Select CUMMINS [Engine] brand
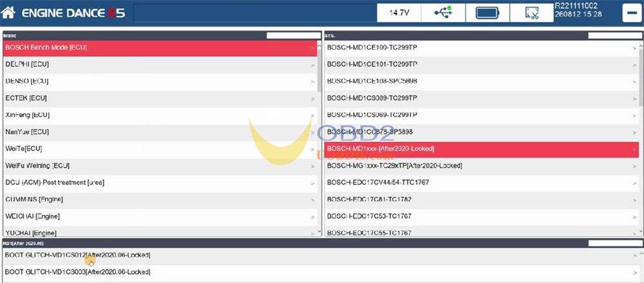Screen dimensions: 644x283 [x=160, y=199]
